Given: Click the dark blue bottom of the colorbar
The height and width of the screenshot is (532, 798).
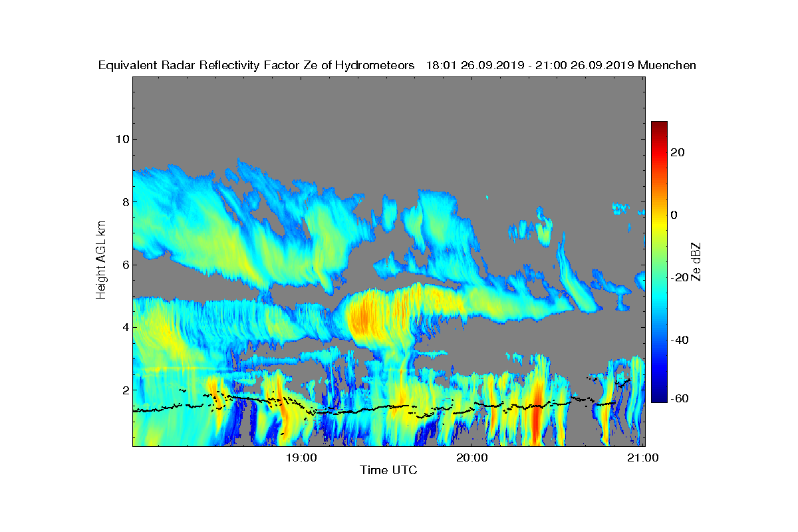Looking at the screenshot, I should pos(659,398).
